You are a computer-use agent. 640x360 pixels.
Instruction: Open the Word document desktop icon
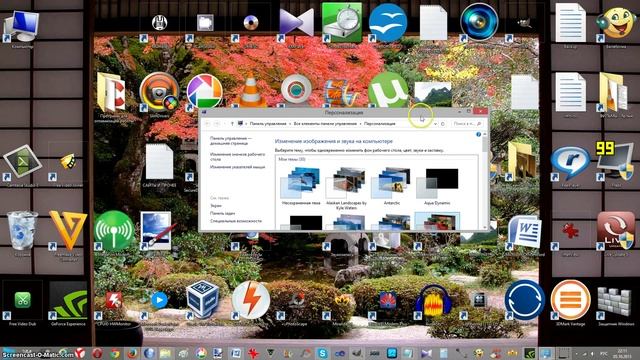pos(524,232)
